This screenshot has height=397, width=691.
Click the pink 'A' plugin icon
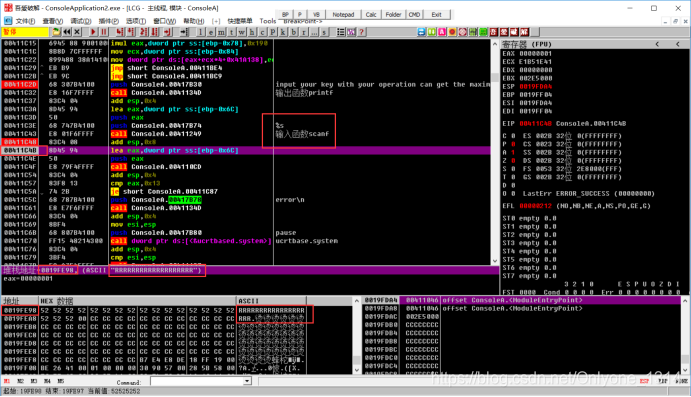coord(442,32)
